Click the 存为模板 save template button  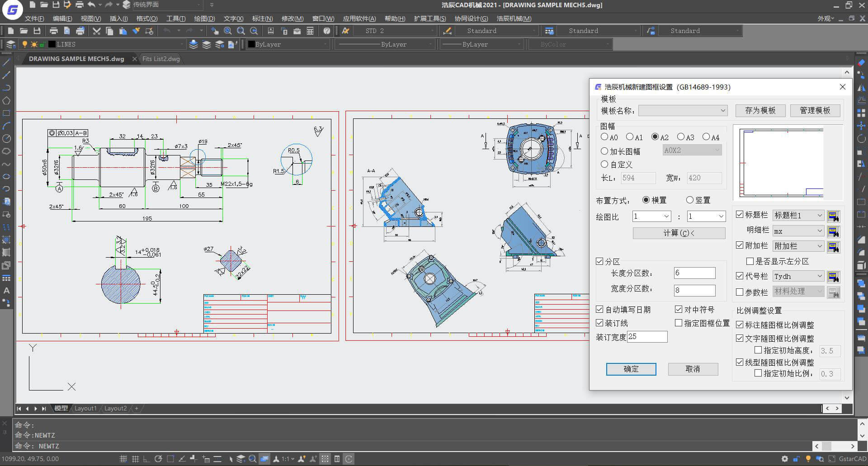[x=760, y=111]
